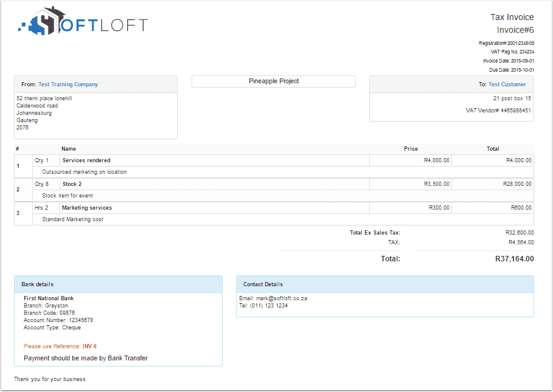Screen dimensions: 553x392
Task: Click the Gauteng address line
Action: [x=27, y=120]
